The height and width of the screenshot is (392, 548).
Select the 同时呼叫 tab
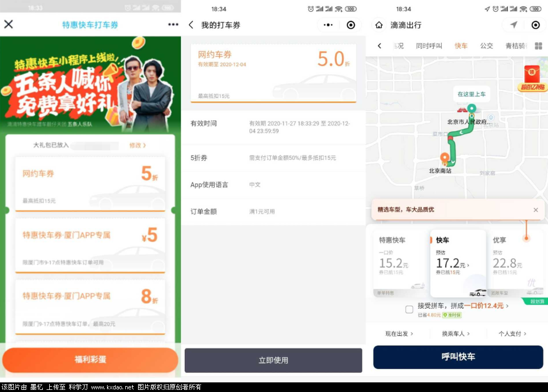click(x=429, y=46)
